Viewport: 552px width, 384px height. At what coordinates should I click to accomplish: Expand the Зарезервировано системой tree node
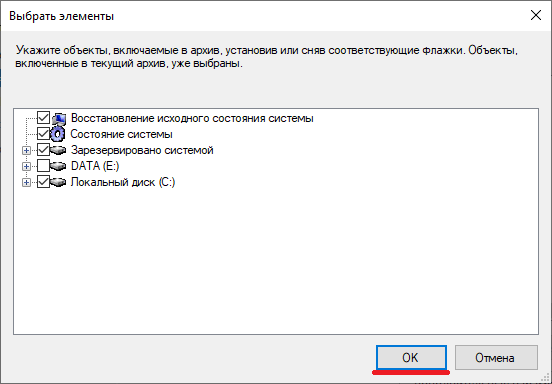(x=26, y=150)
